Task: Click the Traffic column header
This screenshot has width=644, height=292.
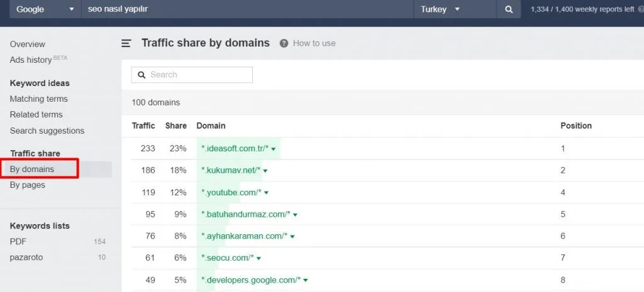Action: pos(143,126)
